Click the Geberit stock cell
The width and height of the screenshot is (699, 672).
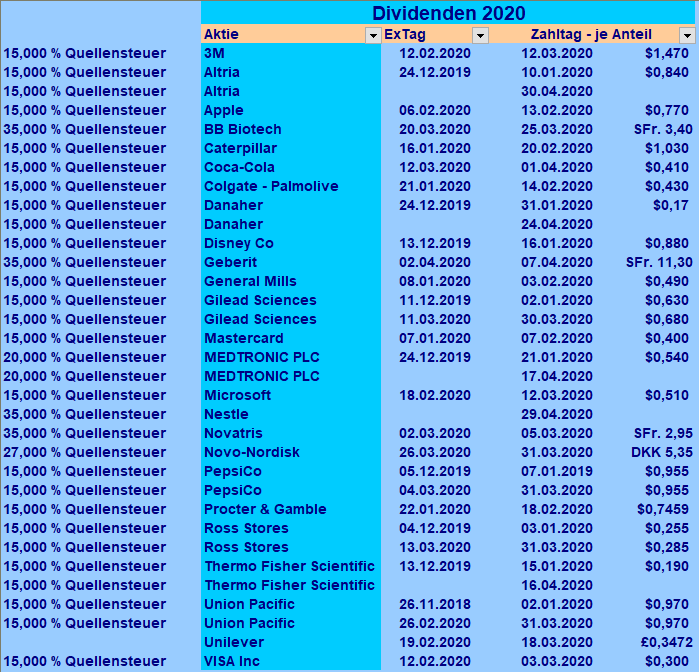tap(291, 262)
